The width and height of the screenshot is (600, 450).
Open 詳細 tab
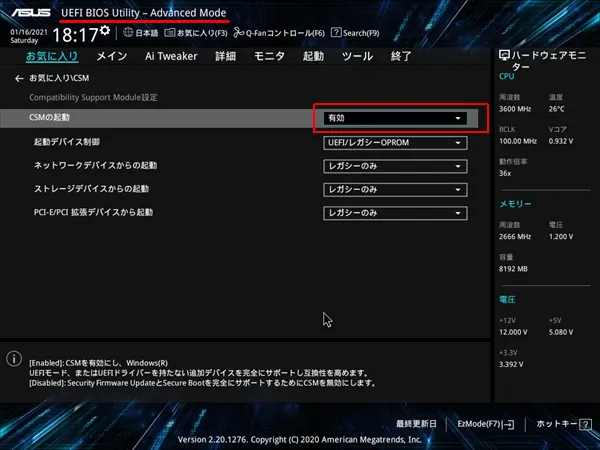click(x=225, y=56)
